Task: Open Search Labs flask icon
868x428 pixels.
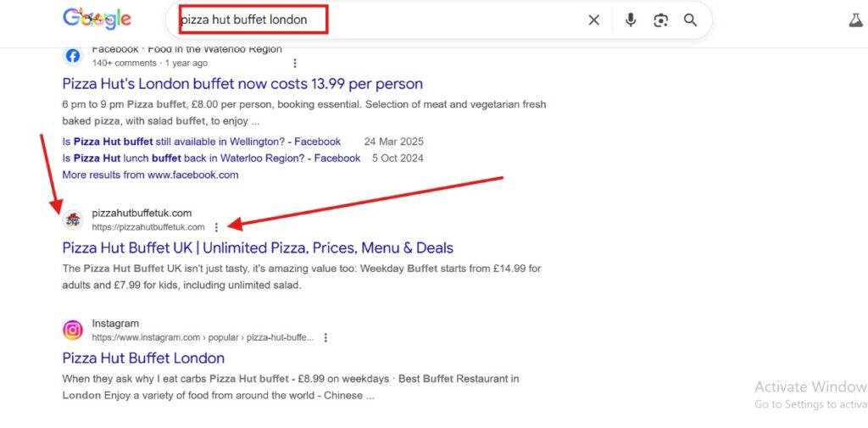Action: coord(855,20)
